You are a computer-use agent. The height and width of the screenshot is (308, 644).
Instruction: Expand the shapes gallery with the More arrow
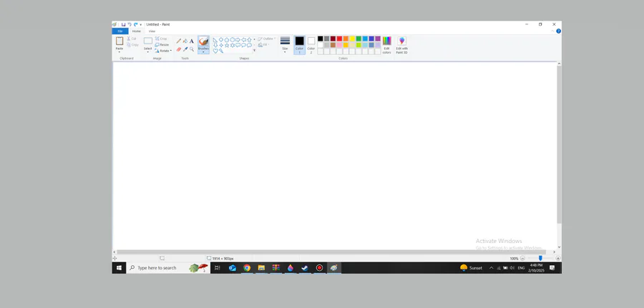click(x=255, y=50)
